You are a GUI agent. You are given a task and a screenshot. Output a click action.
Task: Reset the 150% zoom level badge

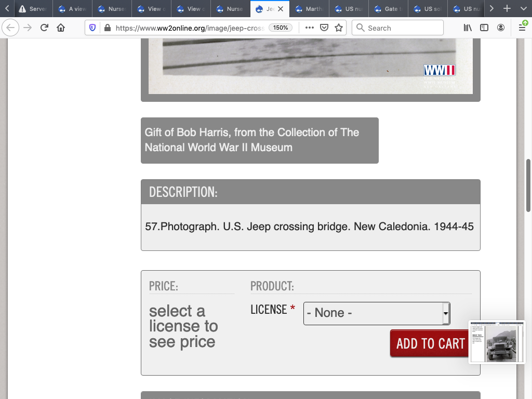[281, 28]
